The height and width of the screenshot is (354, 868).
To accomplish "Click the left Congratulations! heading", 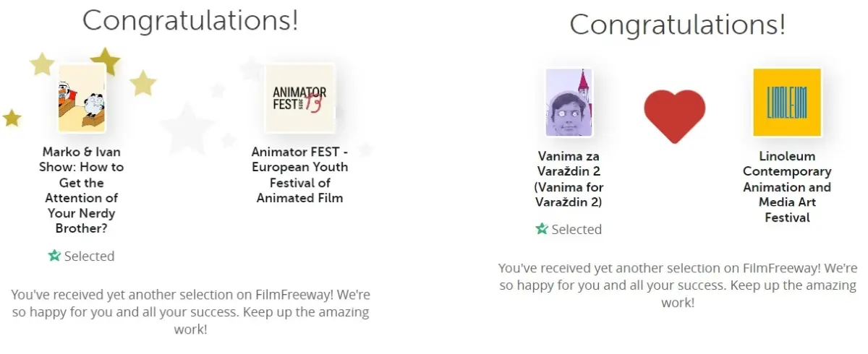I will pyautogui.click(x=190, y=20).
